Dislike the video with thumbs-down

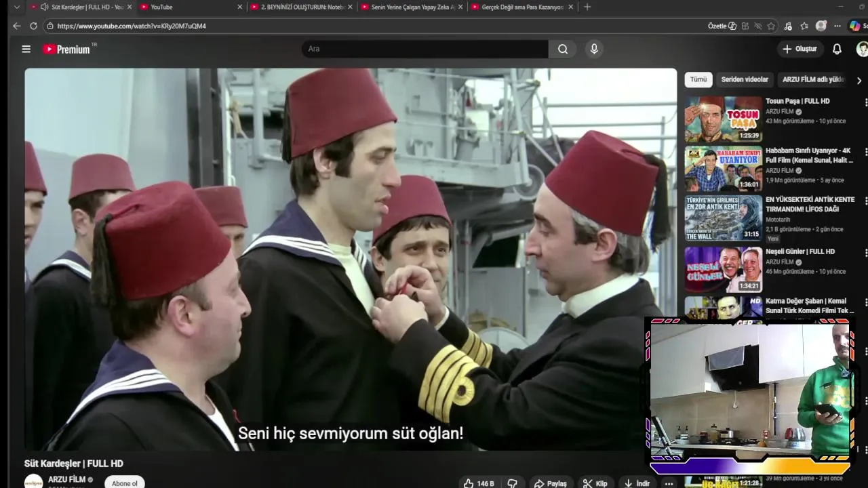click(x=513, y=483)
